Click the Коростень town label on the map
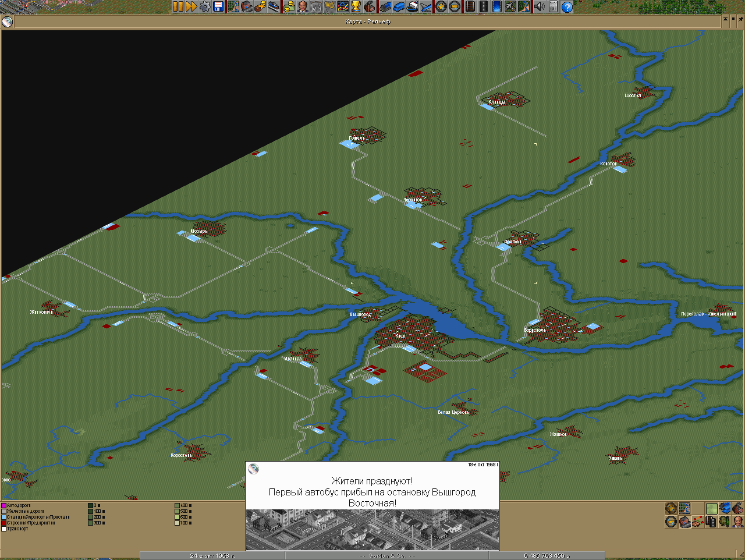This screenshot has width=745, height=560. [181, 455]
